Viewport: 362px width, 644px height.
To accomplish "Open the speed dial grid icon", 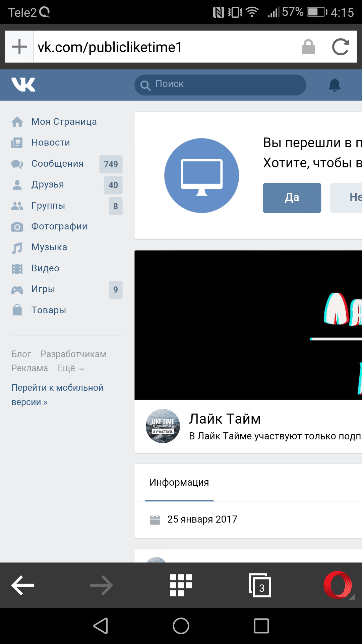I will (x=181, y=585).
